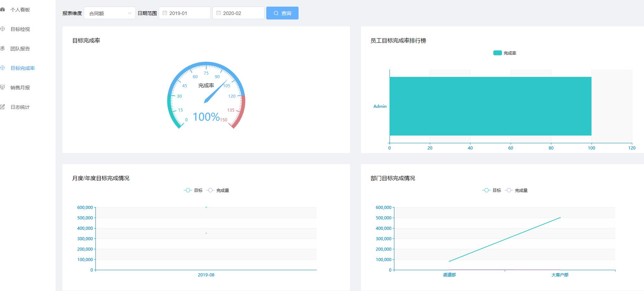Click the target icon beside 目标检视
Viewport: 644px width, 291px height.
click(2, 29)
